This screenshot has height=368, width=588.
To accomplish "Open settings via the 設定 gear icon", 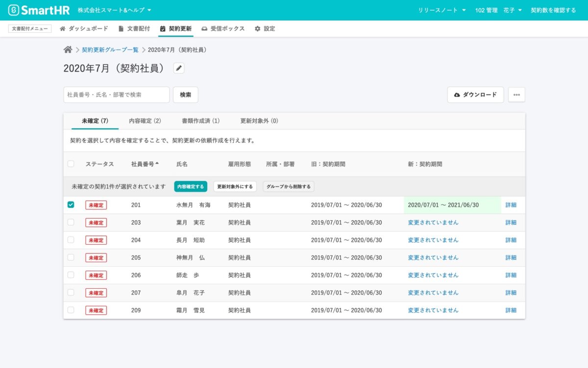I will 258,28.
